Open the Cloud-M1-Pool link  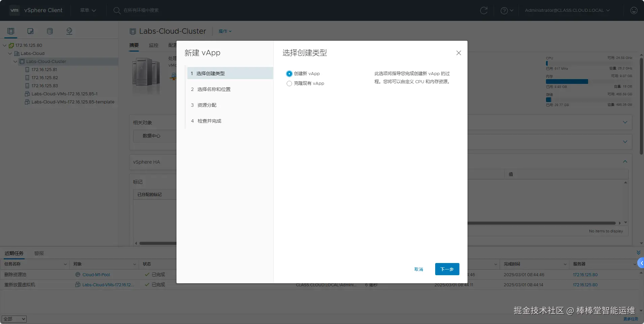pyautogui.click(x=96, y=274)
